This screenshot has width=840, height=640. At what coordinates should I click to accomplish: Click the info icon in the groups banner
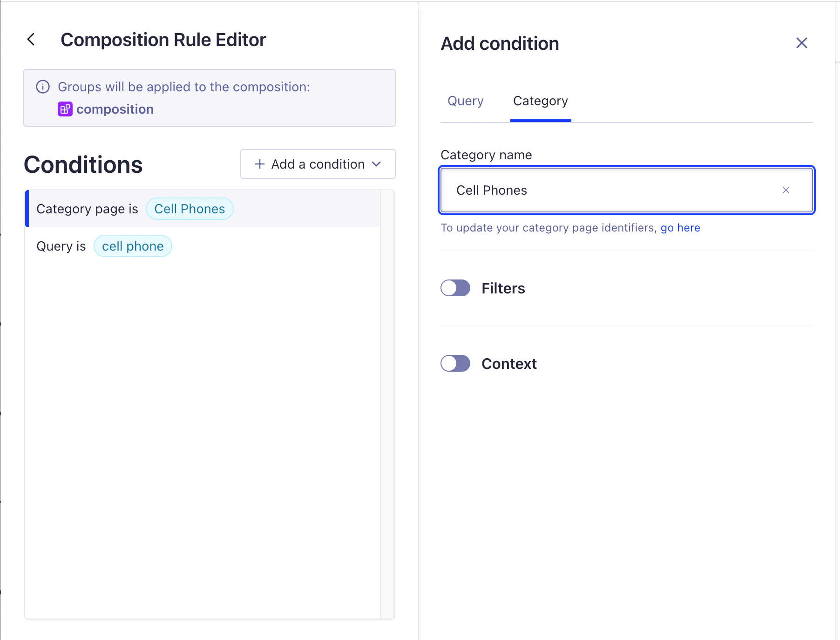[43, 87]
